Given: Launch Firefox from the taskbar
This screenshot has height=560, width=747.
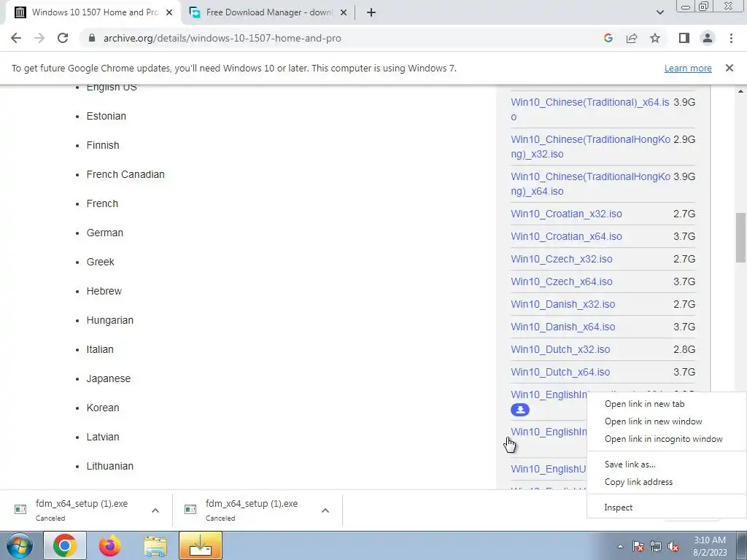Looking at the screenshot, I should [x=109, y=545].
